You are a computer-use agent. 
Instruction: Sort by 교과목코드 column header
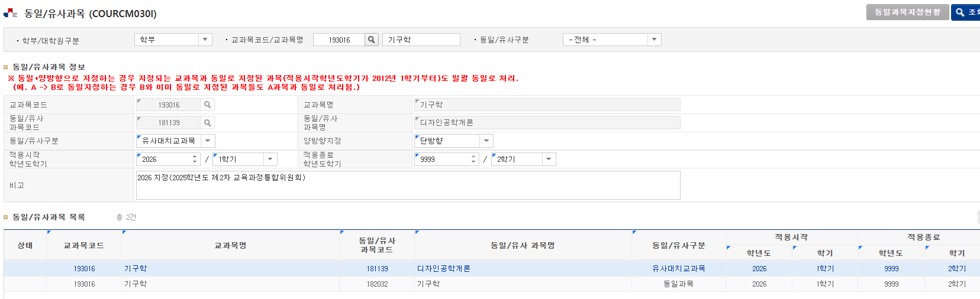click(x=83, y=246)
